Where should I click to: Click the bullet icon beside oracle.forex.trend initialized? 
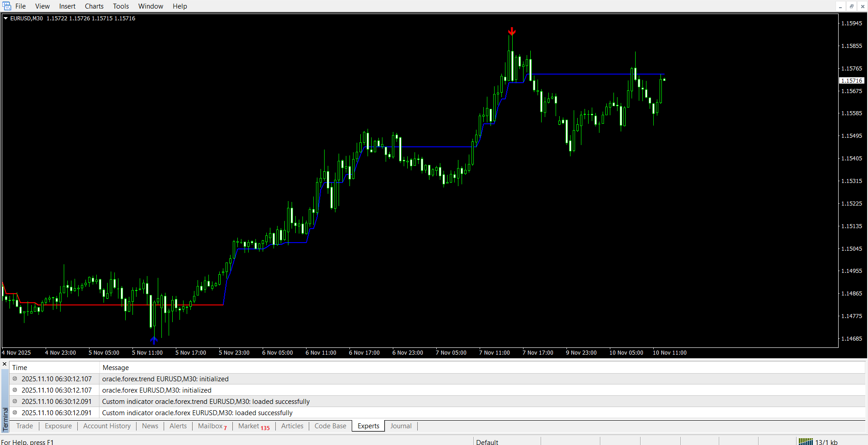15,379
